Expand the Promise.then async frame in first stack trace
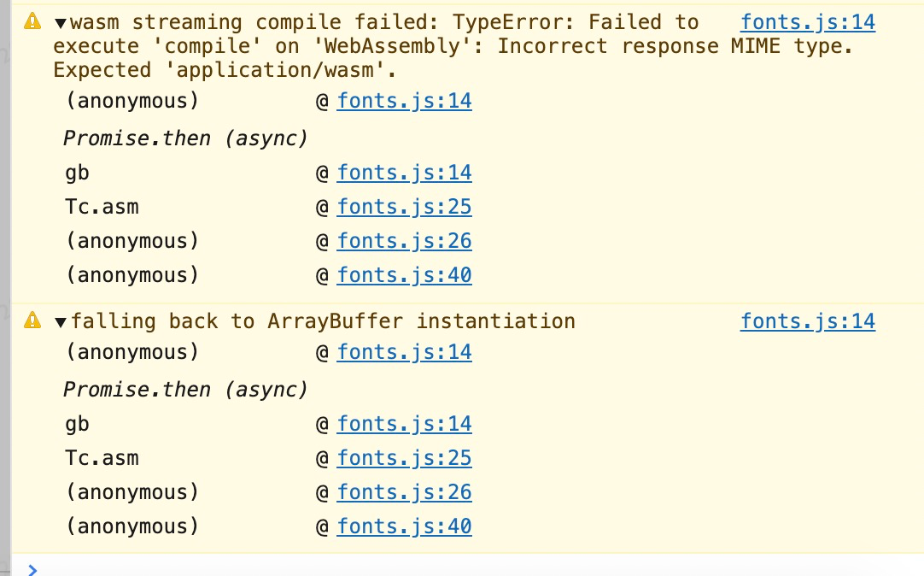 [184, 138]
